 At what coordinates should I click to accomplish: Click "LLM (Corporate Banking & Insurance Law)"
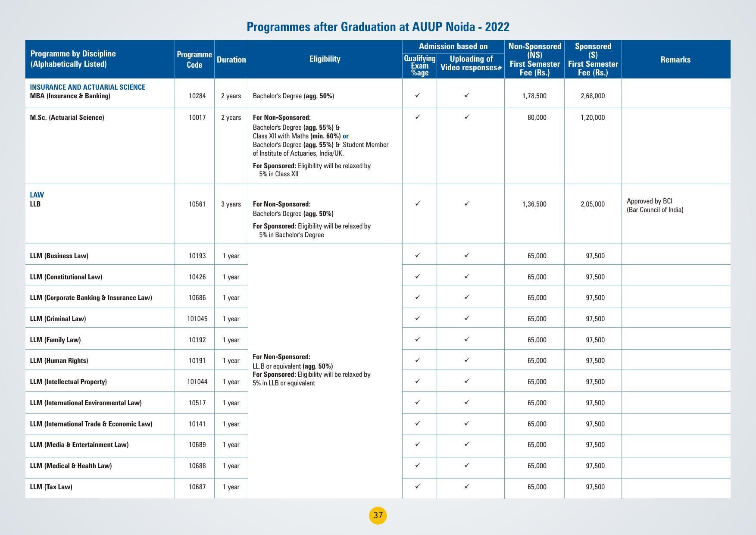pos(91,297)
